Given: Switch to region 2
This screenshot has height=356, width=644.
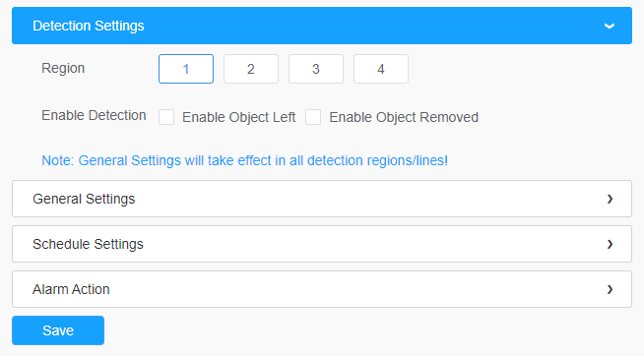Looking at the screenshot, I should point(251,69).
